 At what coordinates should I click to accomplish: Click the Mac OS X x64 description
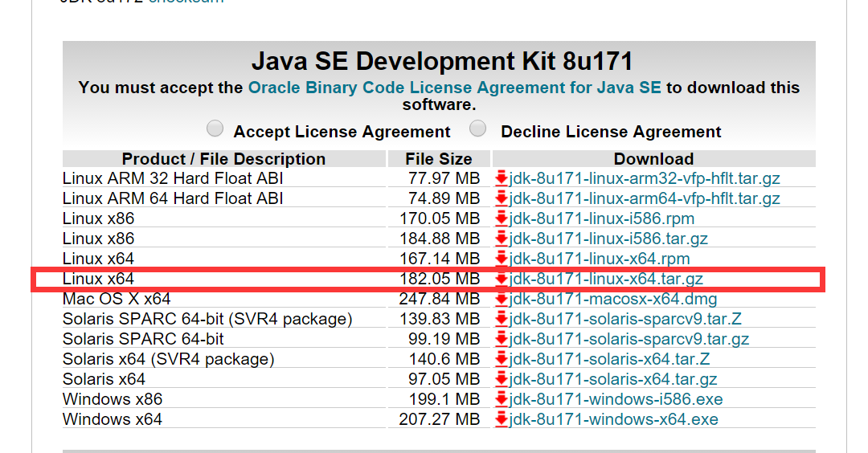(117, 299)
